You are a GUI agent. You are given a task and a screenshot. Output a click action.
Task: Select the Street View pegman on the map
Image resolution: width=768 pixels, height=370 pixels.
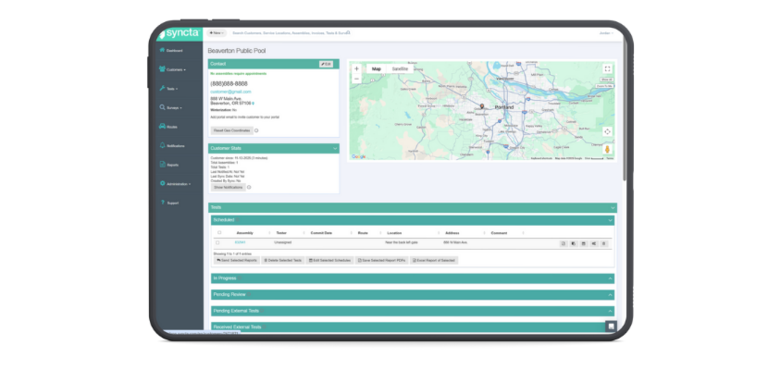tap(607, 149)
